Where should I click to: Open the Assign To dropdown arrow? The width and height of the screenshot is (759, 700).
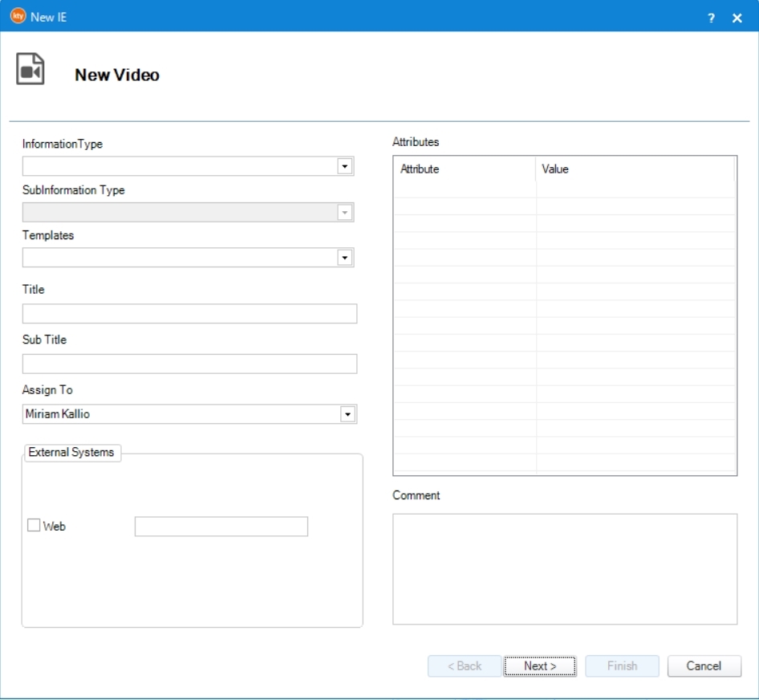click(x=347, y=414)
